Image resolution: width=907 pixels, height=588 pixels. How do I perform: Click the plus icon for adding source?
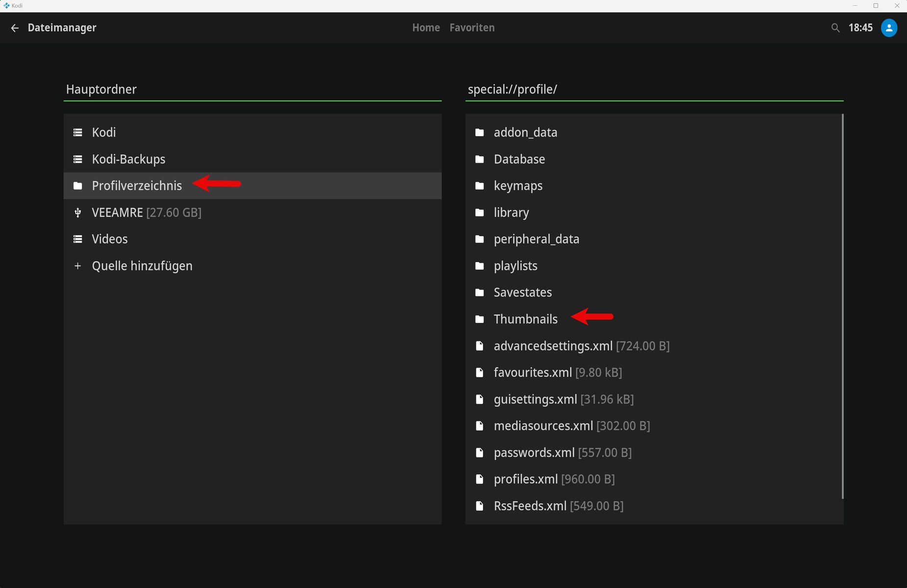point(77,266)
